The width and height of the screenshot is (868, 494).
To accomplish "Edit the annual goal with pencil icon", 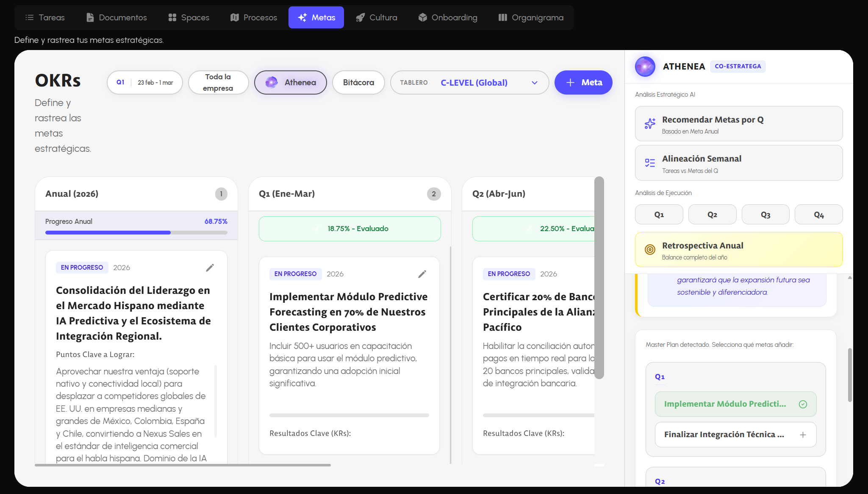I will pos(210,268).
